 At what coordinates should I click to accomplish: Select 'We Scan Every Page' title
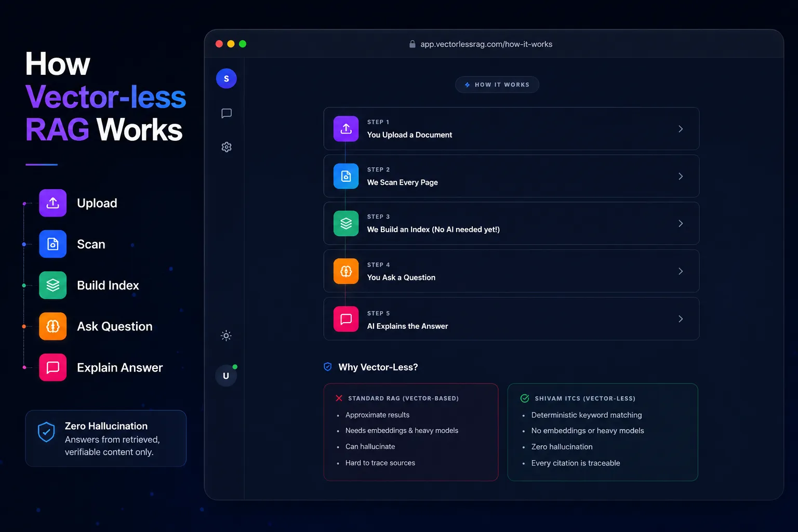(402, 182)
